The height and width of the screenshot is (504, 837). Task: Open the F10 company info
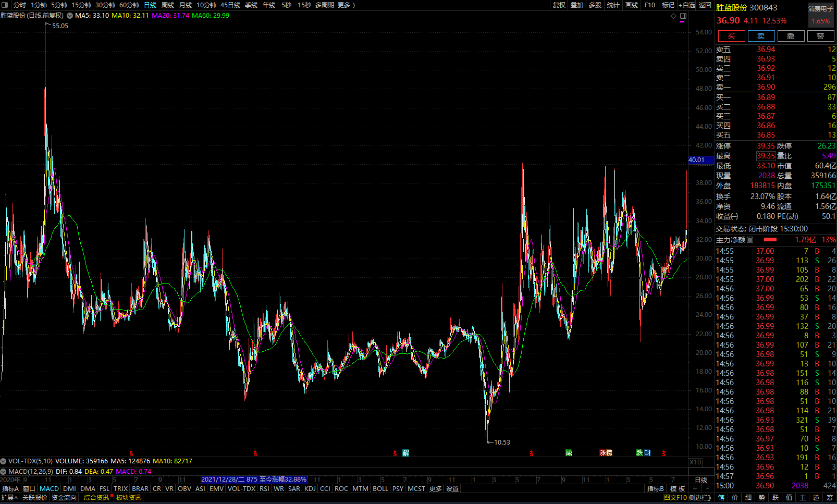coord(650,5)
